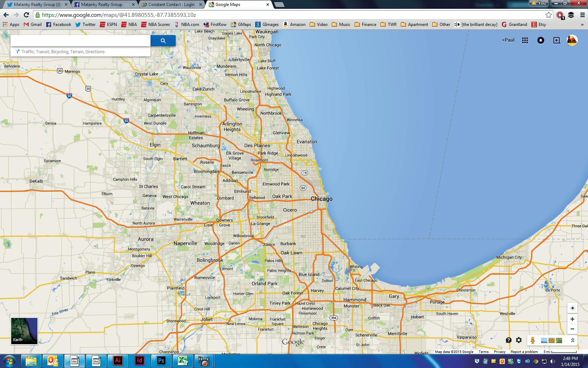588x368 pixels.
Task: Open Excel from the taskbar
Action: click(183, 361)
